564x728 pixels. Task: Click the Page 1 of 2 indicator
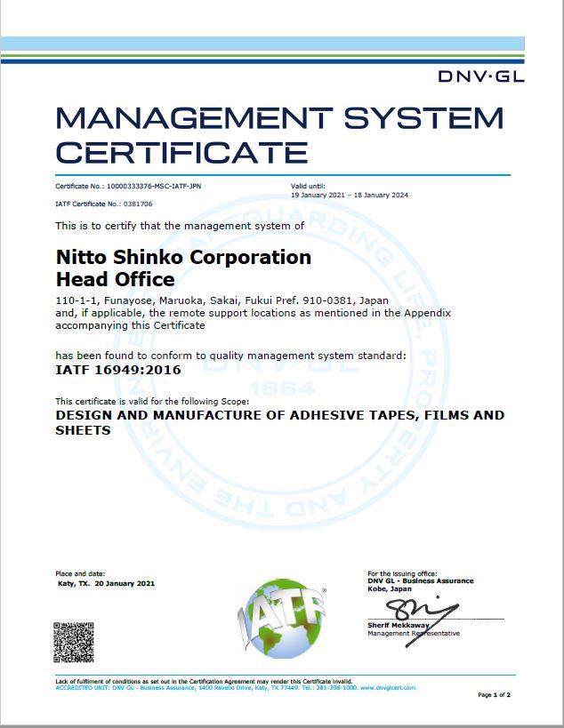(494, 694)
